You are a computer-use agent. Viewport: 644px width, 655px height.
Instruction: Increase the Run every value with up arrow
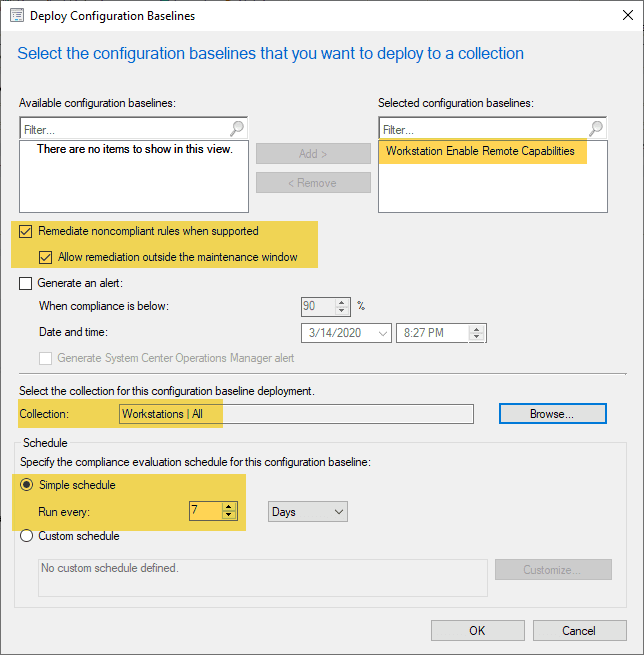coord(229,507)
